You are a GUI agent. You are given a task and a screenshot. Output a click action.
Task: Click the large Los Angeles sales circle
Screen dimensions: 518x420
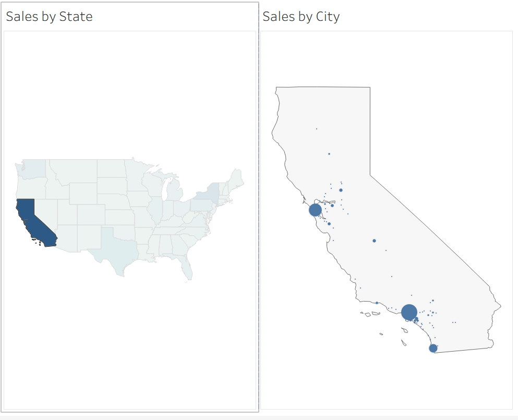pyautogui.click(x=409, y=312)
